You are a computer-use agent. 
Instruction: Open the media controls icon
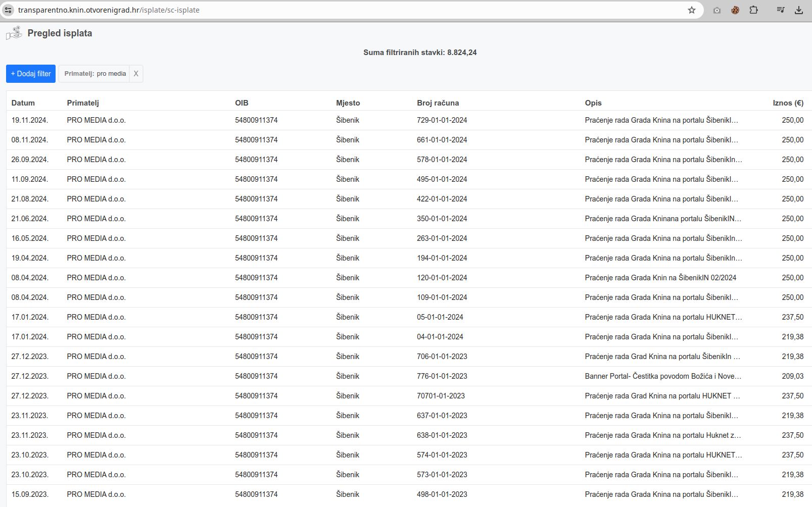780,10
